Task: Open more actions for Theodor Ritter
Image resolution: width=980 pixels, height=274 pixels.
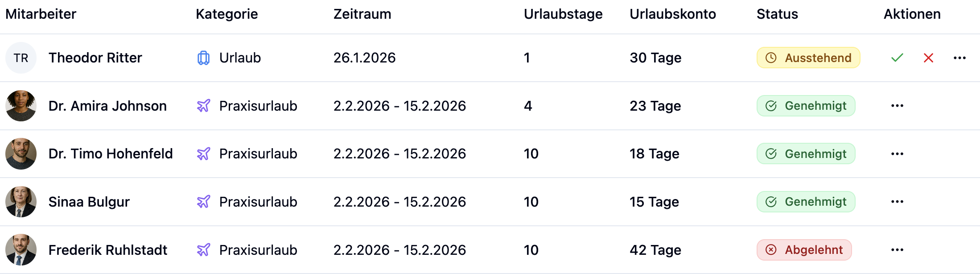Action: 959,58
